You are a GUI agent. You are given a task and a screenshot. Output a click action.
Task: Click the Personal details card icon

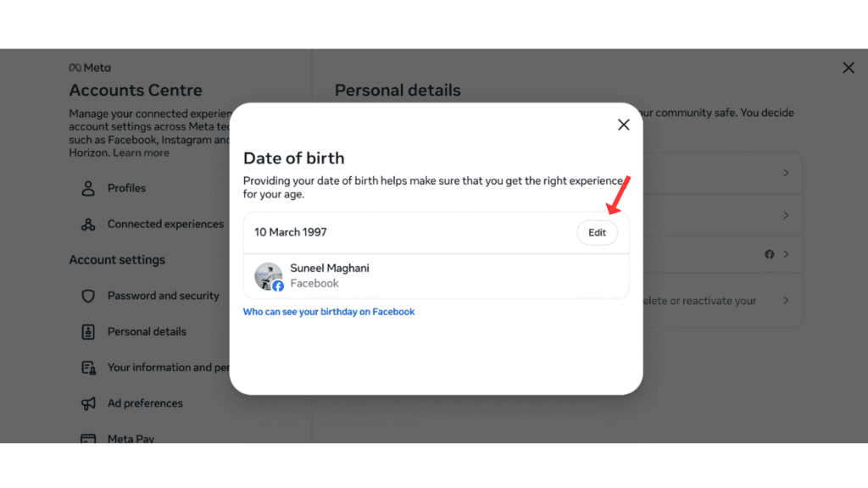tap(88, 331)
